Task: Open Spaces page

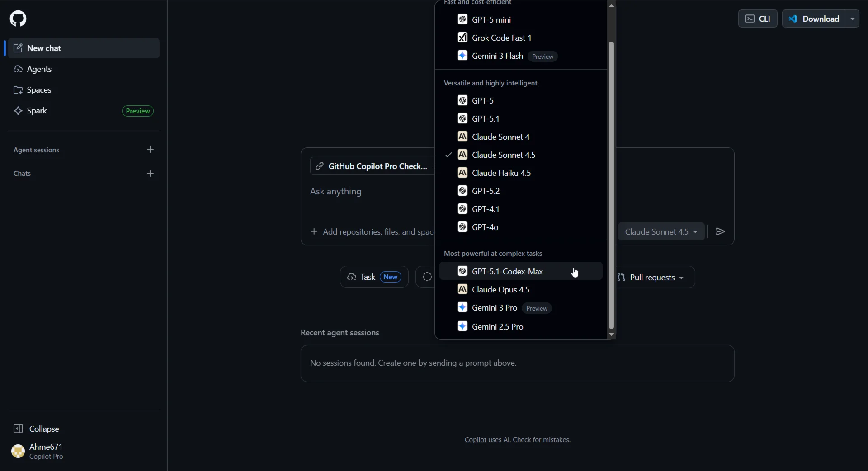Action: tap(84, 90)
